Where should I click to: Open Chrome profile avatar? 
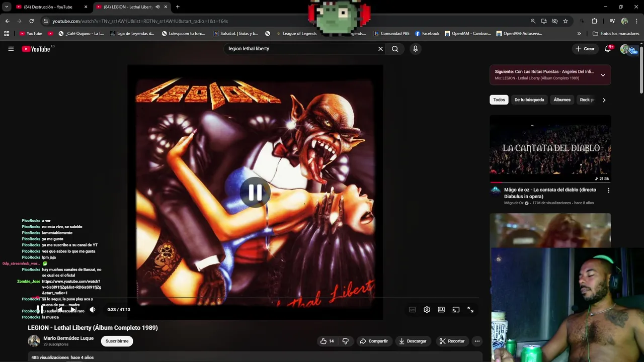(624, 21)
